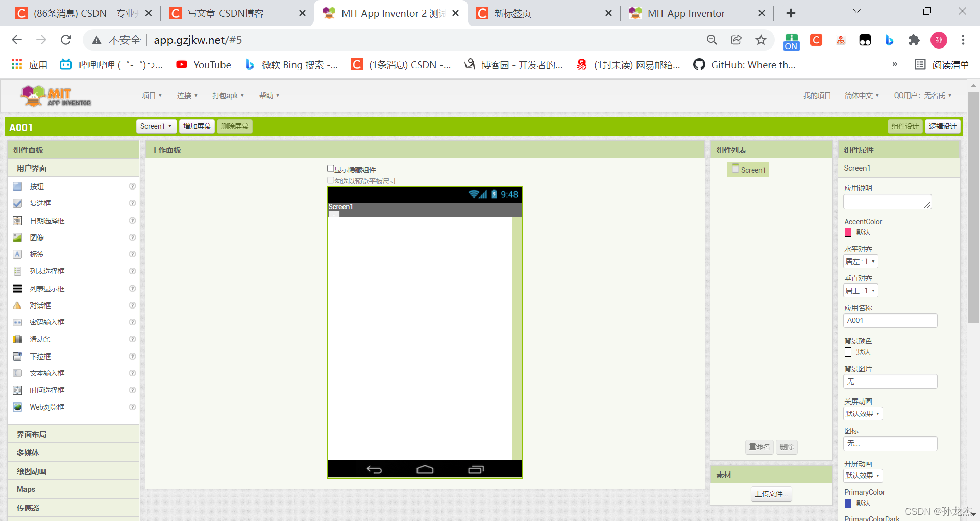Open the 连接 menu
980x521 pixels.
tap(187, 96)
